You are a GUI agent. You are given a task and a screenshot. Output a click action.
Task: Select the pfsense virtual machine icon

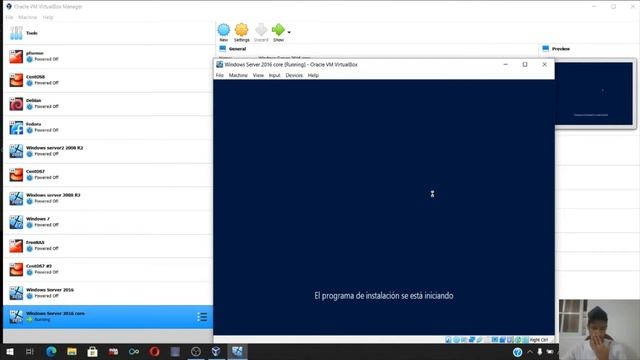click(16, 56)
